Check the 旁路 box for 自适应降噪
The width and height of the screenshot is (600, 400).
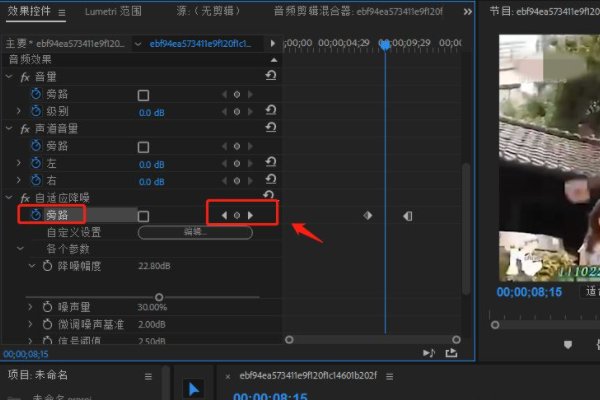point(143,215)
